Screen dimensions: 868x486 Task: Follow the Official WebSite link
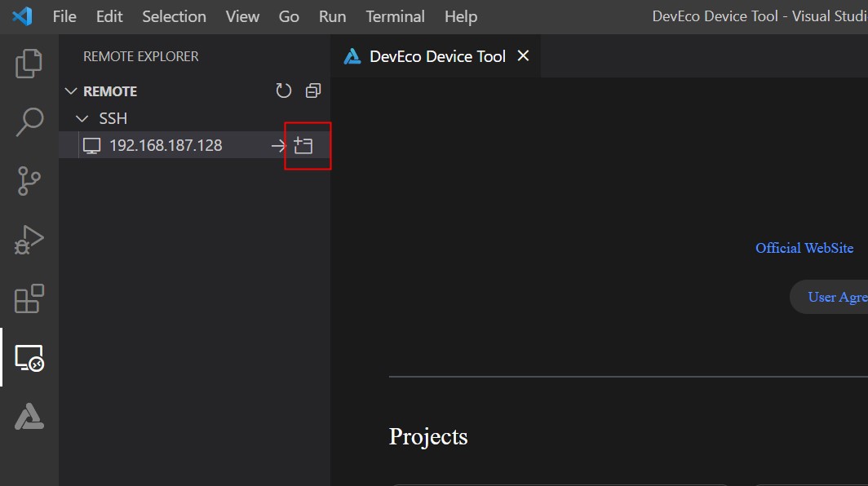804,248
